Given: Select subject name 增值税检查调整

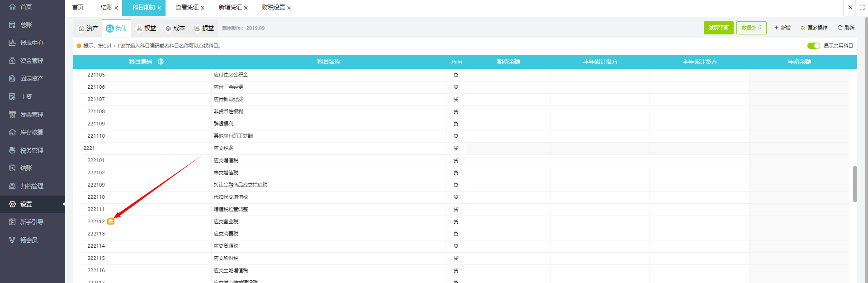Looking at the screenshot, I should tap(231, 209).
